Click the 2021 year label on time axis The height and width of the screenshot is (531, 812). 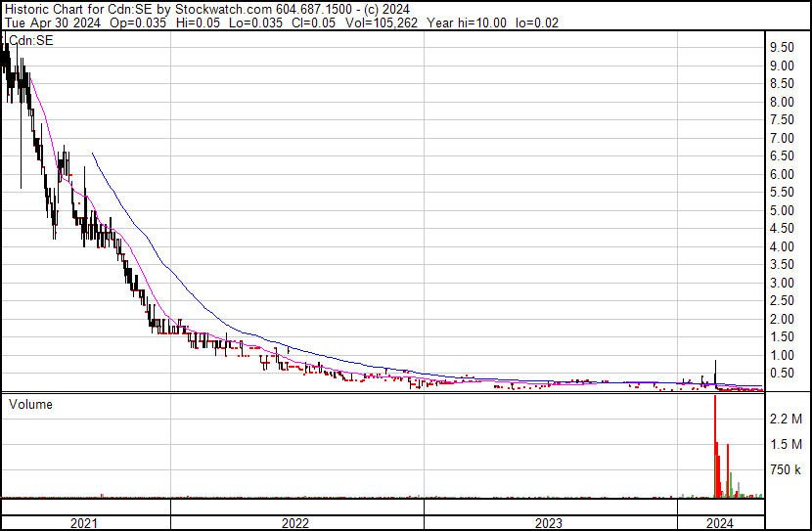pyautogui.click(x=85, y=523)
